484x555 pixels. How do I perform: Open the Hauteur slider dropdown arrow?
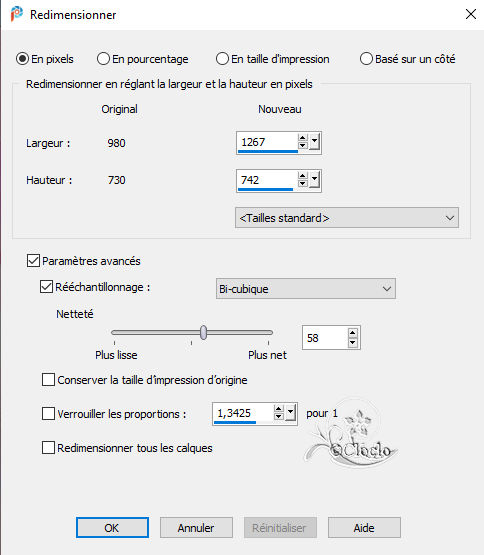314,179
